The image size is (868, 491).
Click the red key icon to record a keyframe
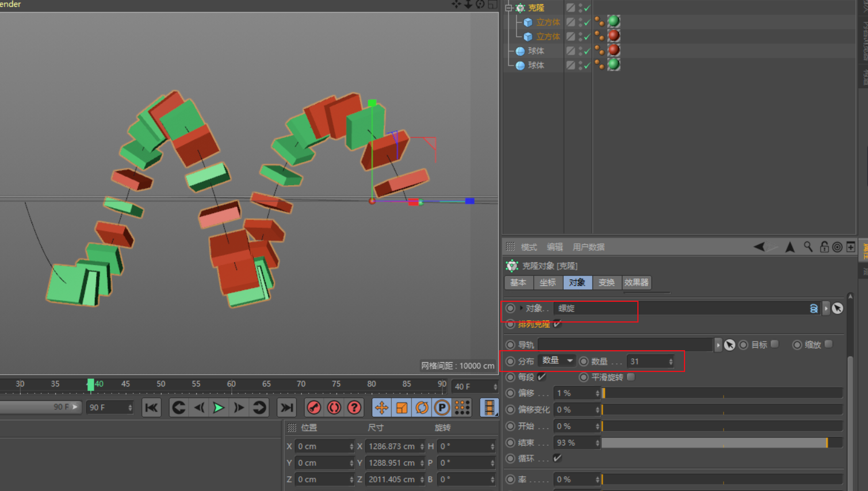[x=313, y=407]
